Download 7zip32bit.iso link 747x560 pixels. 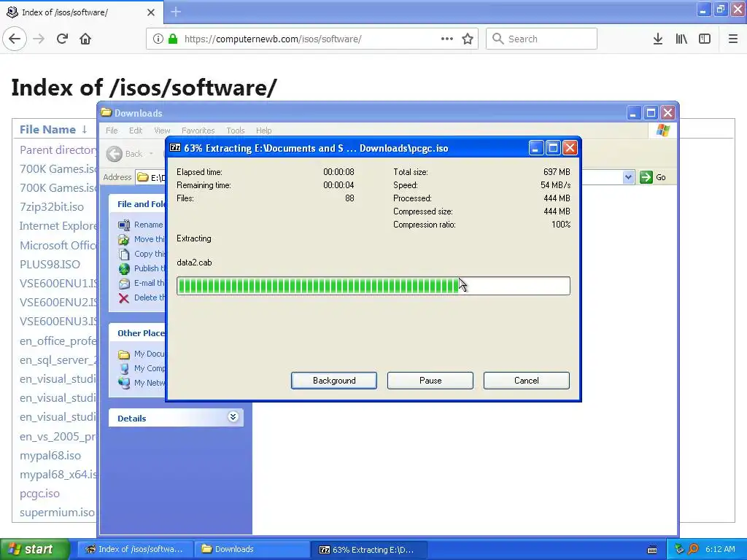point(52,207)
